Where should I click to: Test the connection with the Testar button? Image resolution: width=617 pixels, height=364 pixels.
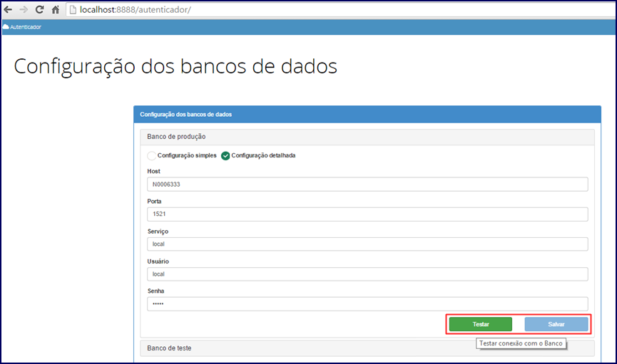pyautogui.click(x=481, y=324)
